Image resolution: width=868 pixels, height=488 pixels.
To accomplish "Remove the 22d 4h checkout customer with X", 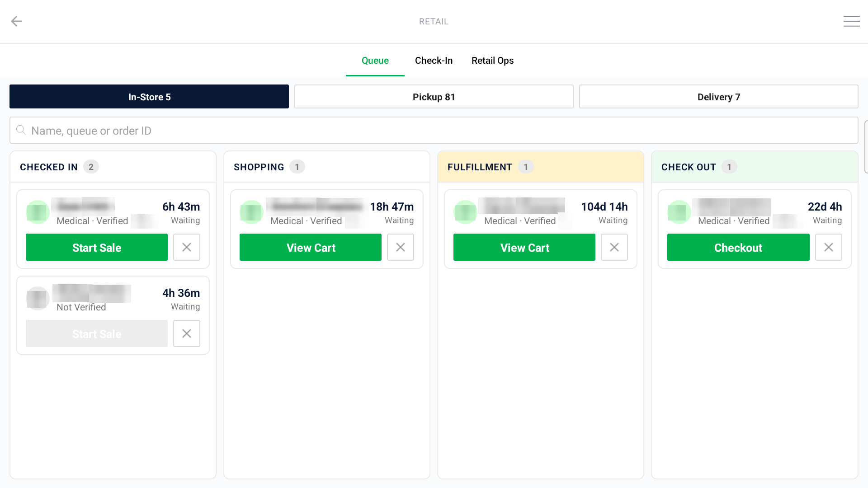I will coord(829,247).
